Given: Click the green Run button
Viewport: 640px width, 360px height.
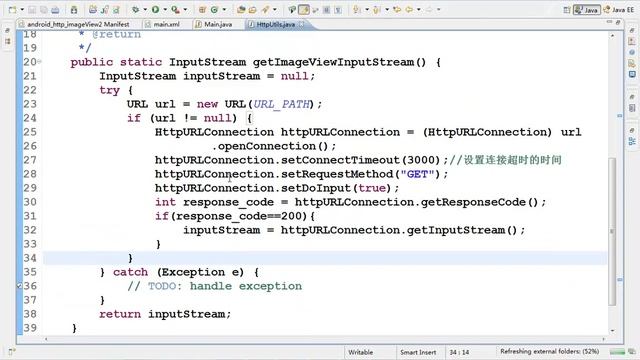Looking at the screenshot, I should coord(156,9).
